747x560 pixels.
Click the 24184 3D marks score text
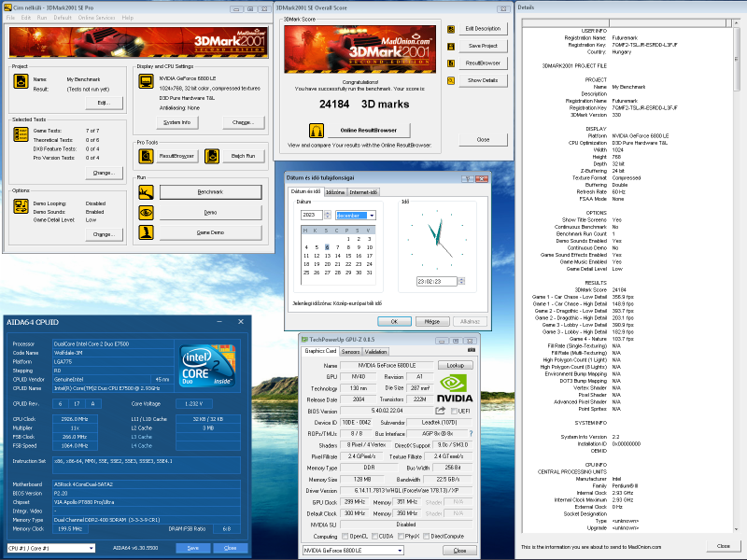click(x=364, y=105)
